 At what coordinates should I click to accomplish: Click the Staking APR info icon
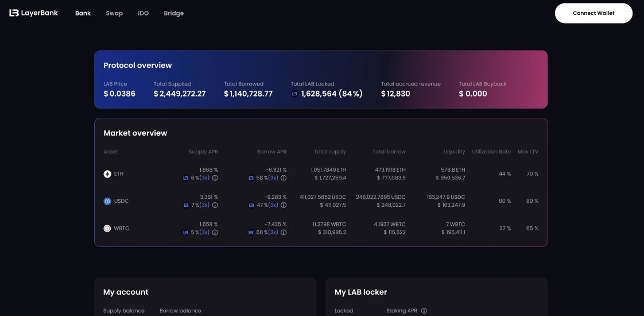424,311
